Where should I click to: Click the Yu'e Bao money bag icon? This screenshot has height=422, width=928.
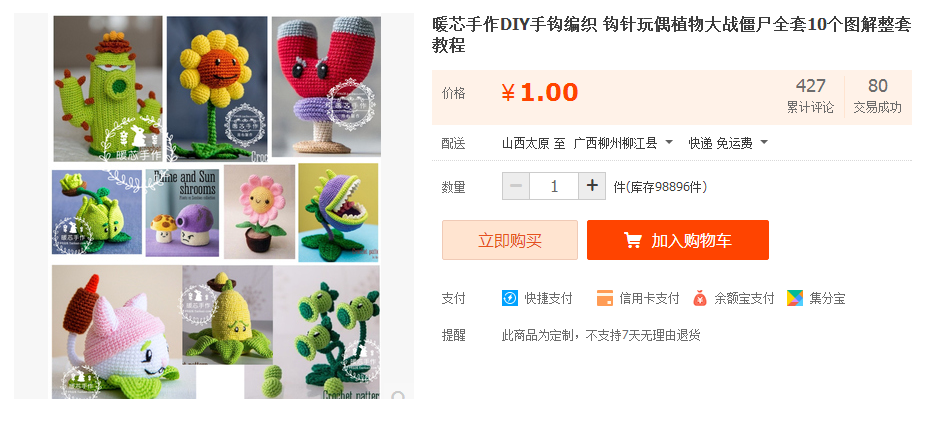700,298
